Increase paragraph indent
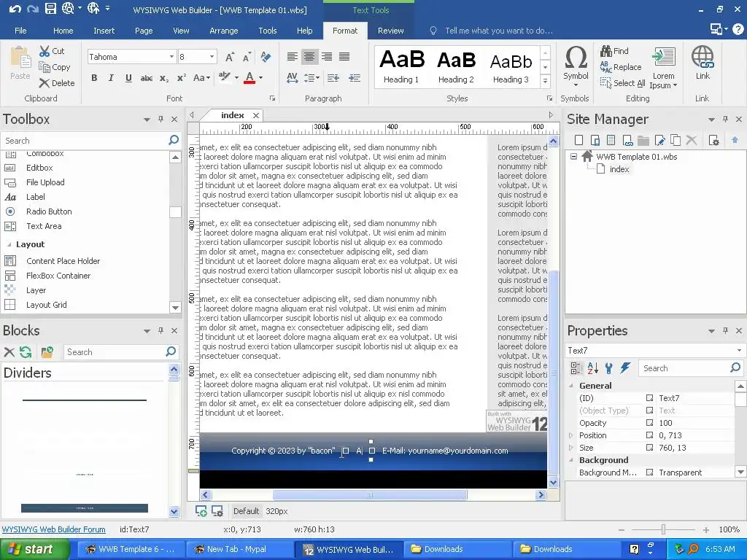The width and height of the screenshot is (747, 560). 355,77
